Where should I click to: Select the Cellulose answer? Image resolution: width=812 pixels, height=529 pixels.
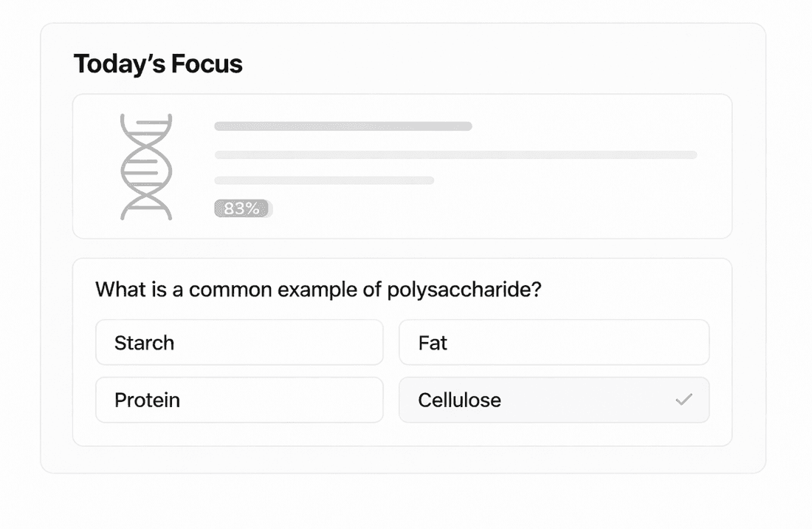[554, 400]
